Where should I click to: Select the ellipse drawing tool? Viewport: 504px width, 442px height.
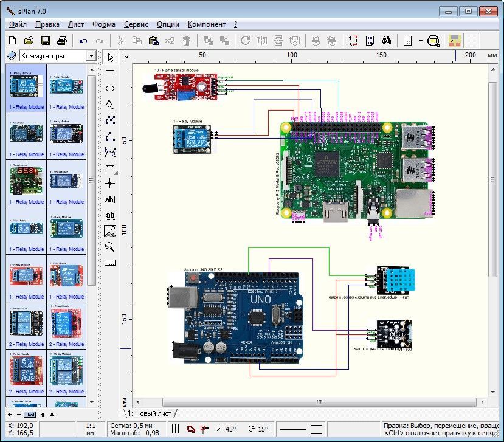coord(110,88)
